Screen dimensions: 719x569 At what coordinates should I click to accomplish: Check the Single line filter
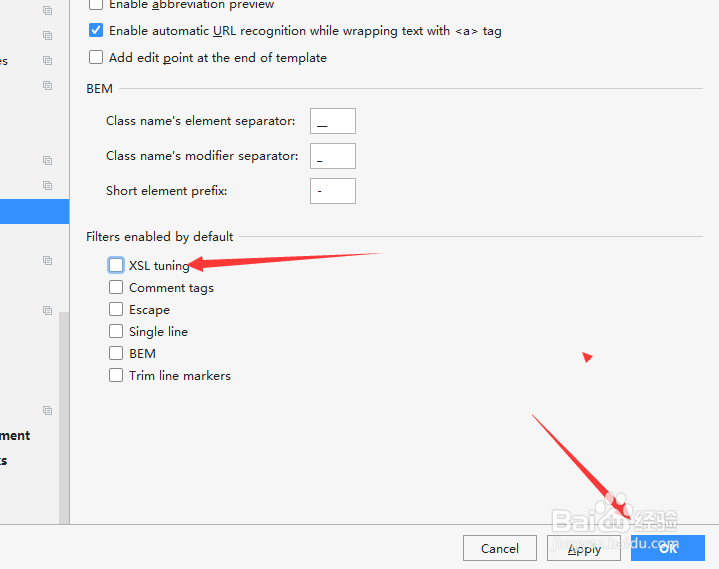coord(116,332)
